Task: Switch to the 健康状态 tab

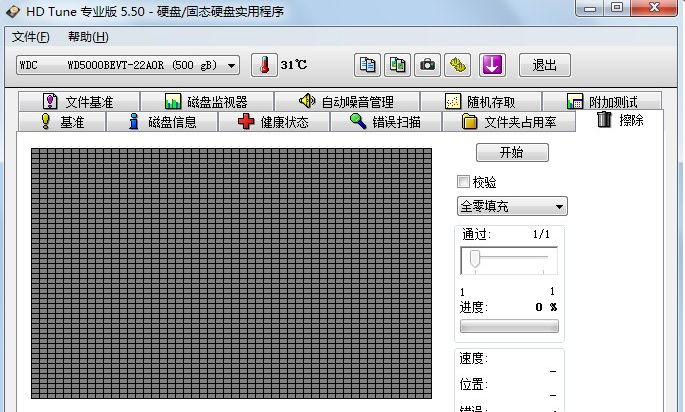Action: coord(274,121)
